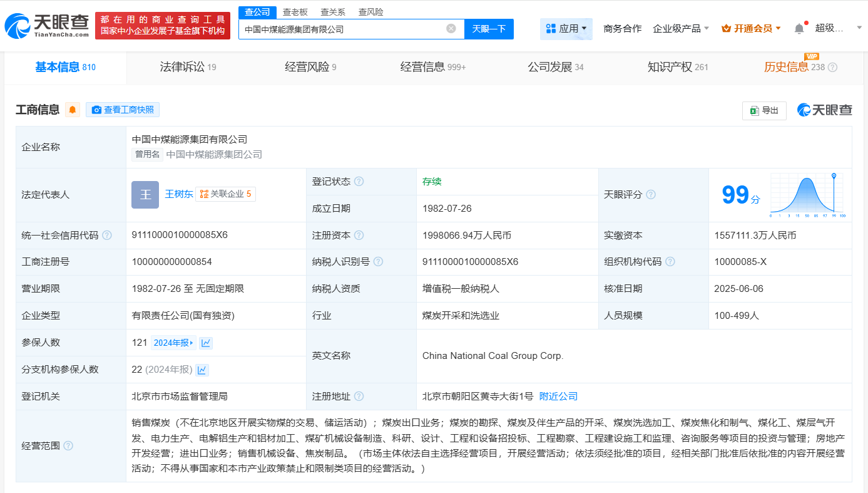Click the registered capital 1998066.94万人民币
Screen dimensions: 868x493
pyautogui.click(x=467, y=236)
